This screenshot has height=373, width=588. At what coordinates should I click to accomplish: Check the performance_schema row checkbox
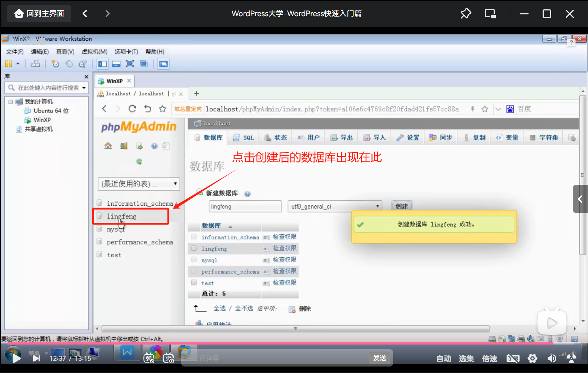(194, 271)
